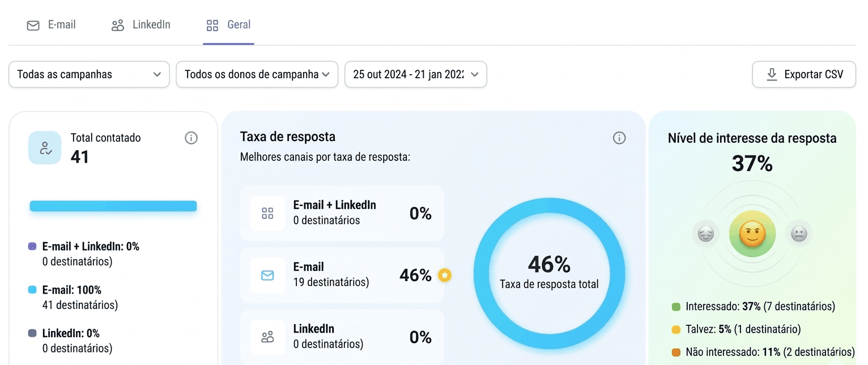Image resolution: width=868 pixels, height=365 pixels.
Task: Click the blue Total contatado progress bar
Action: point(113,206)
